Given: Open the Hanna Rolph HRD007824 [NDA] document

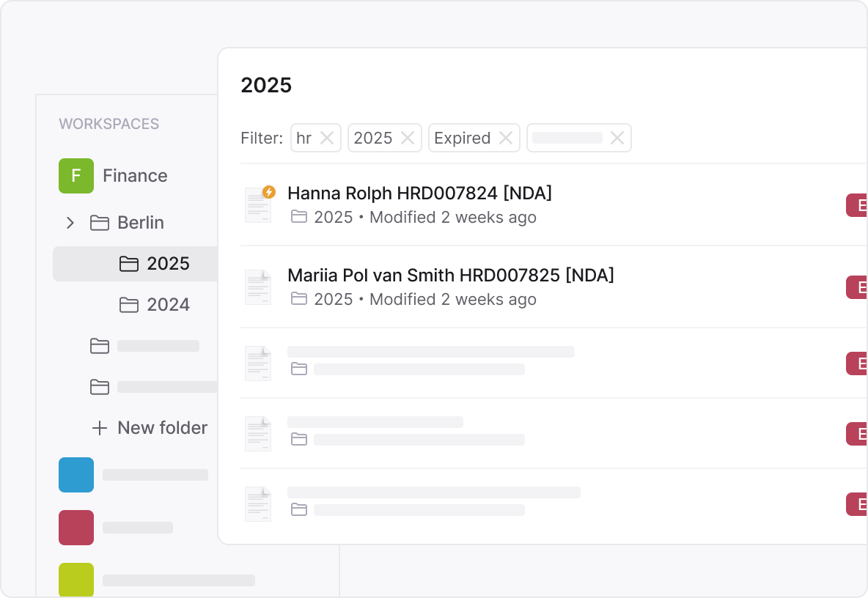Looking at the screenshot, I should pos(419,193).
